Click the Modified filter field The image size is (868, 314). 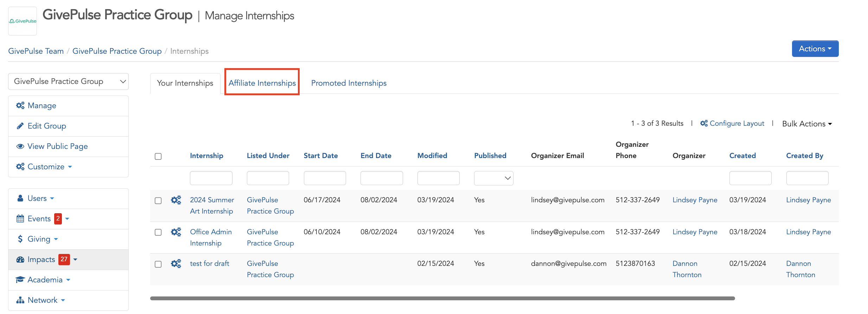pos(439,178)
